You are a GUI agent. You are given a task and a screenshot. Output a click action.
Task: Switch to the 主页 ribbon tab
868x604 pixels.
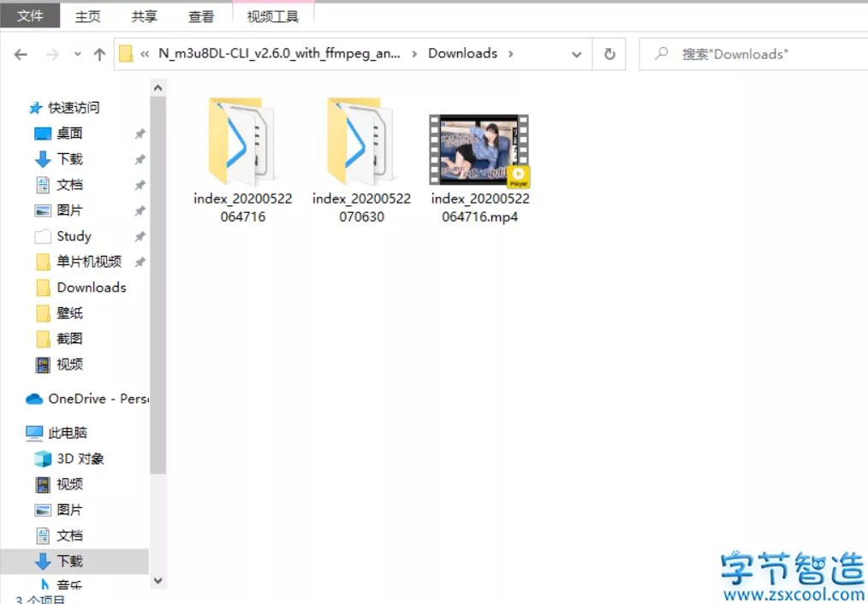[x=87, y=16]
